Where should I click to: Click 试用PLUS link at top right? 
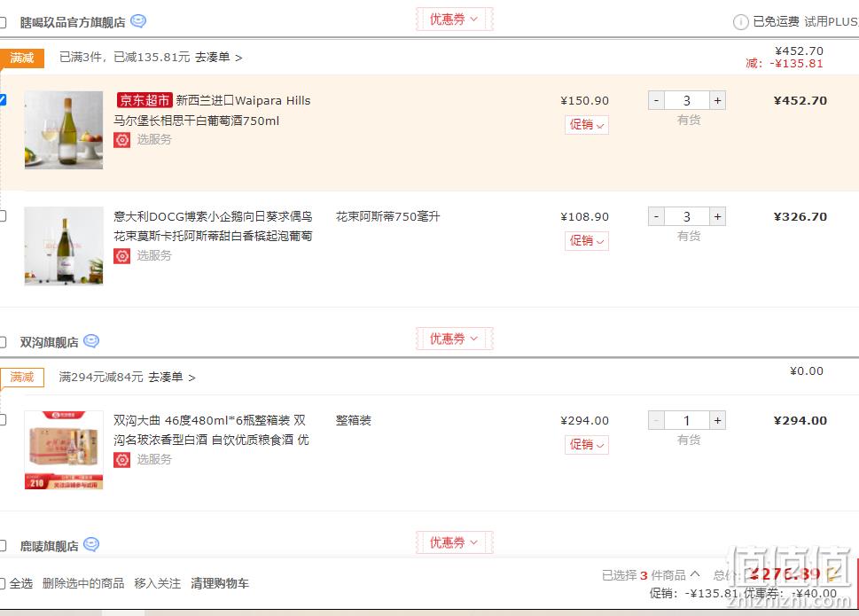click(831, 22)
